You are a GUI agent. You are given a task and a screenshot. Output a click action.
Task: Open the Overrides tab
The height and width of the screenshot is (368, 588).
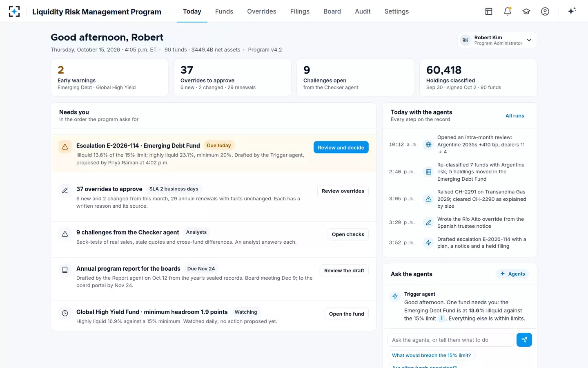coord(262,11)
